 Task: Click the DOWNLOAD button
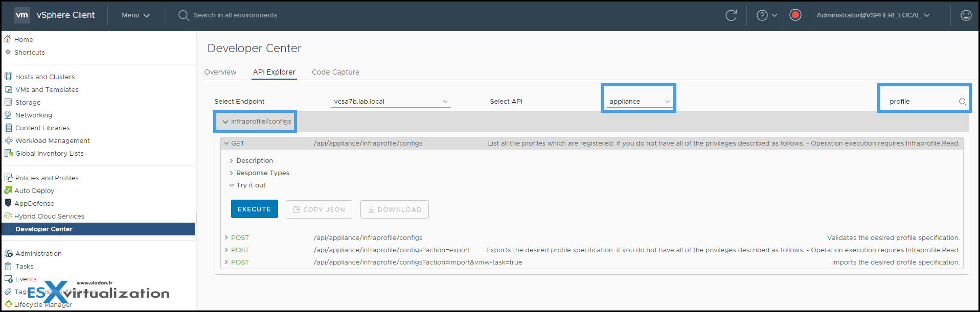(395, 209)
